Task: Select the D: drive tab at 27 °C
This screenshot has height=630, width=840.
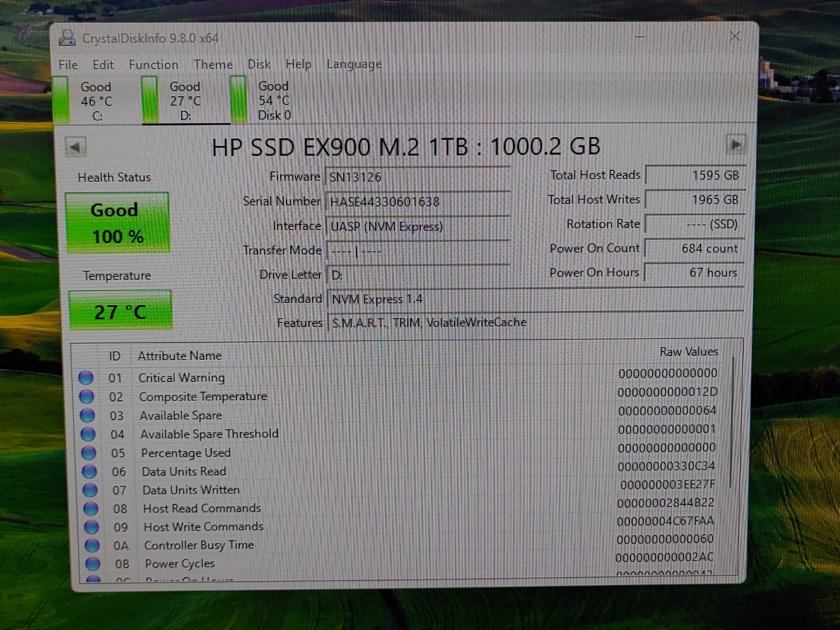Action: 185,101
